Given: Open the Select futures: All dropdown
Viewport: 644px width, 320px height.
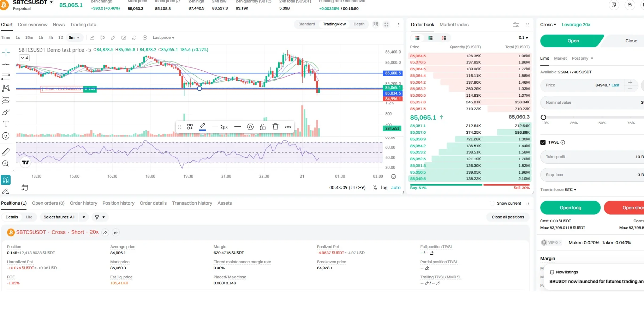Looking at the screenshot, I should pos(64,217).
